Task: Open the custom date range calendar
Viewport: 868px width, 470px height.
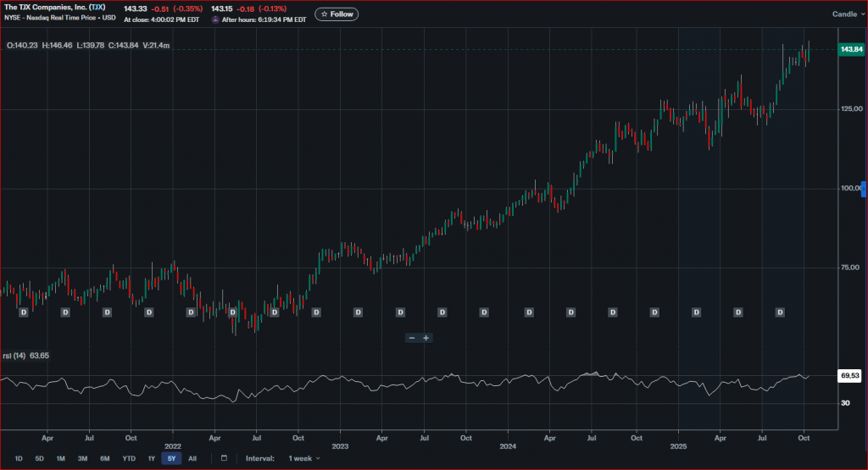Action: pos(224,458)
